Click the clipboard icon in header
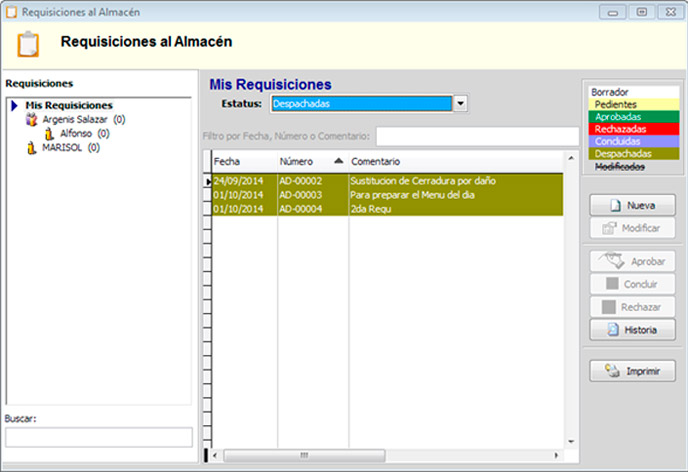The width and height of the screenshot is (688, 472). [31, 44]
